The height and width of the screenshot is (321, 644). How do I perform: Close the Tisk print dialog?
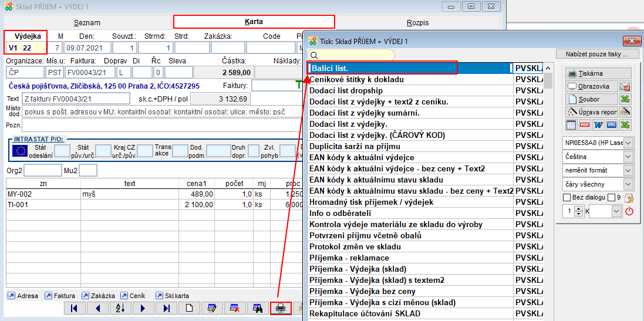[632, 40]
